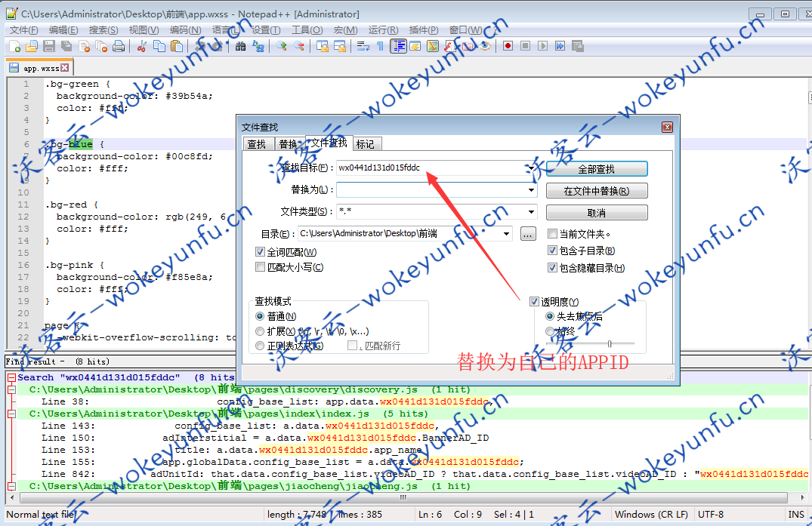Play back recorded macro icon
The image size is (812, 526).
542,47
